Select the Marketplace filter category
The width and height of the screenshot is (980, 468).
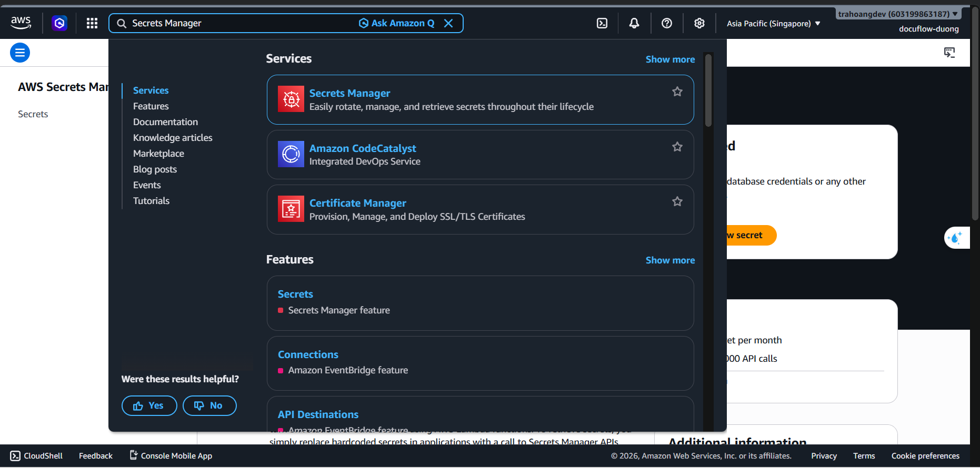click(159, 154)
